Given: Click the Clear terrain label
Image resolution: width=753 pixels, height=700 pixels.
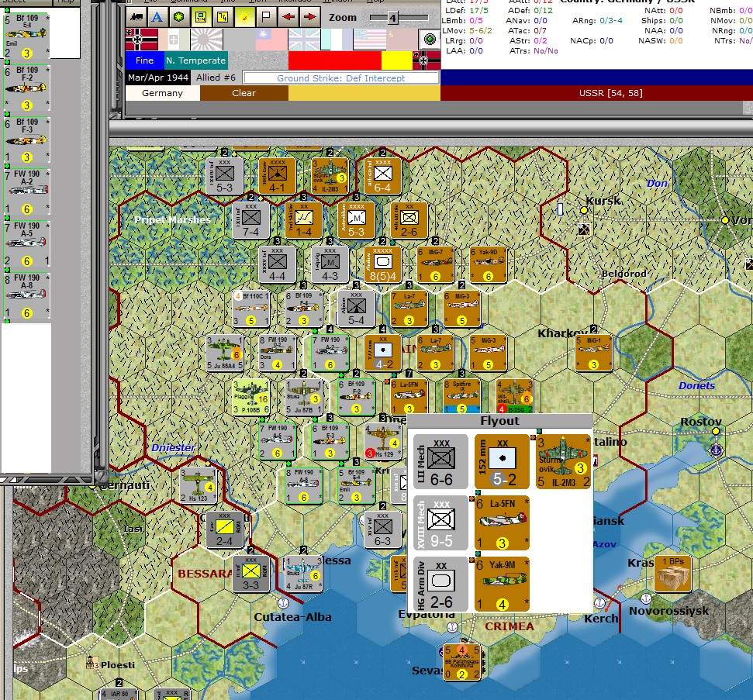Looking at the screenshot, I should (x=244, y=93).
